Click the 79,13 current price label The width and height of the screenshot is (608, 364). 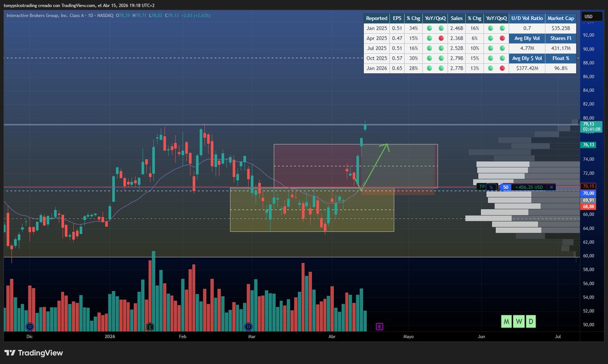point(588,124)
